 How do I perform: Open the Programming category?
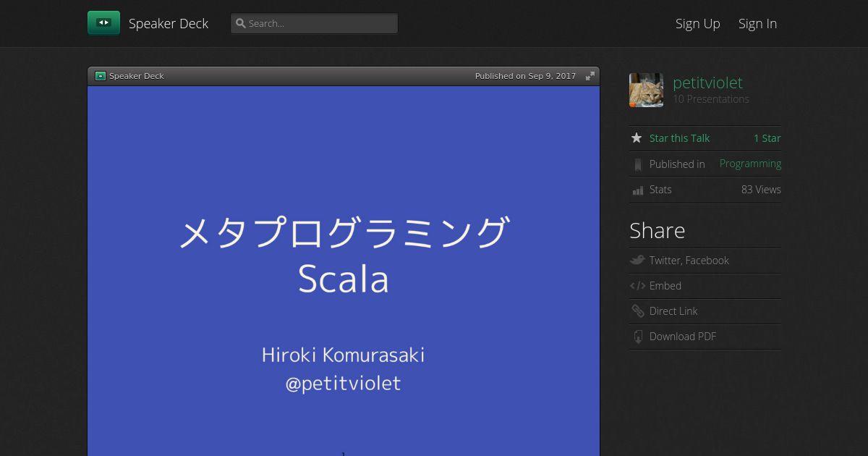[x=750, y=164]
